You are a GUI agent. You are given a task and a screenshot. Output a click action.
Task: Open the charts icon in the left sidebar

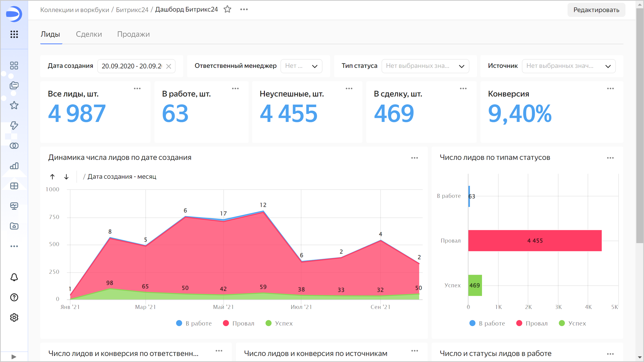[x=14, y=166]
